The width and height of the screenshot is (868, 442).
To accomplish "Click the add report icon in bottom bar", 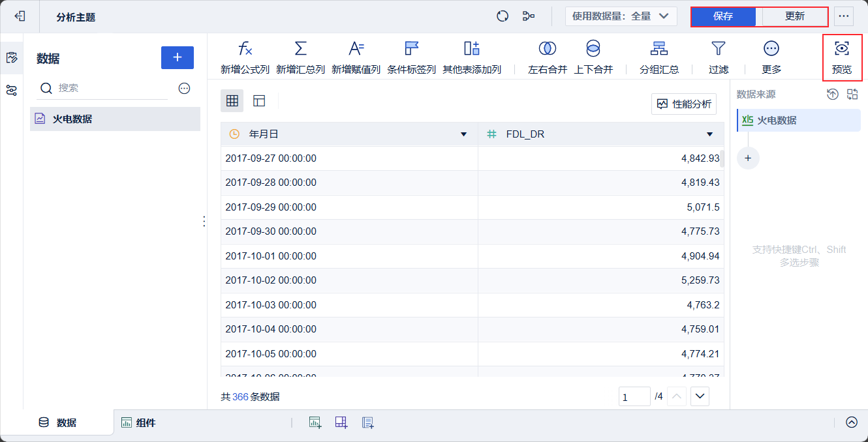I will click(367, 422).
